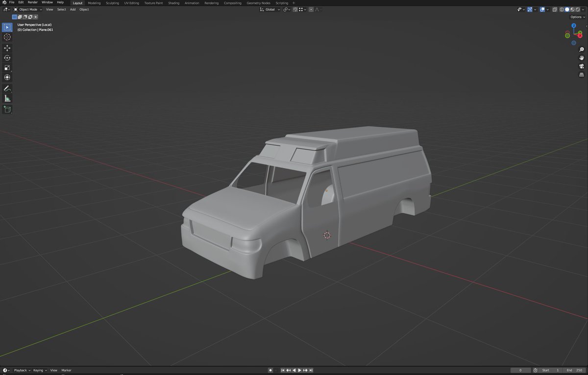The height and width of the screenshot is (375, 588).
Task: Open the Render menu
Action: [x=32, y=2]
